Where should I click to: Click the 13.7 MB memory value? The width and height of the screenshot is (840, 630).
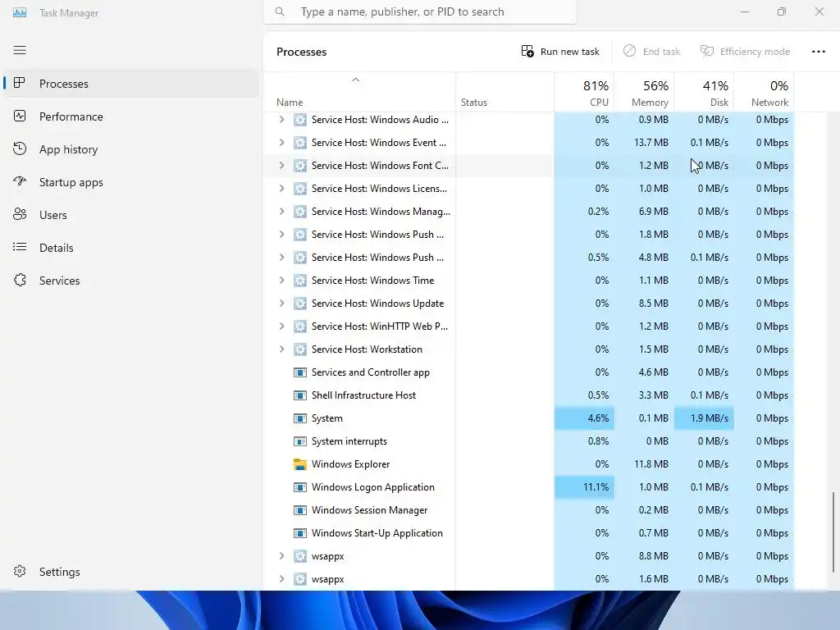651,143
